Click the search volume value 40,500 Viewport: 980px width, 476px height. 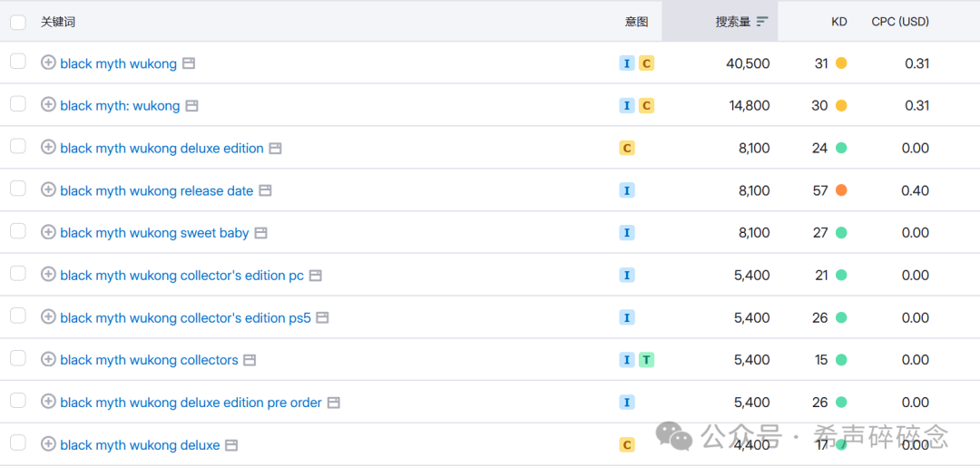(748, 63)
